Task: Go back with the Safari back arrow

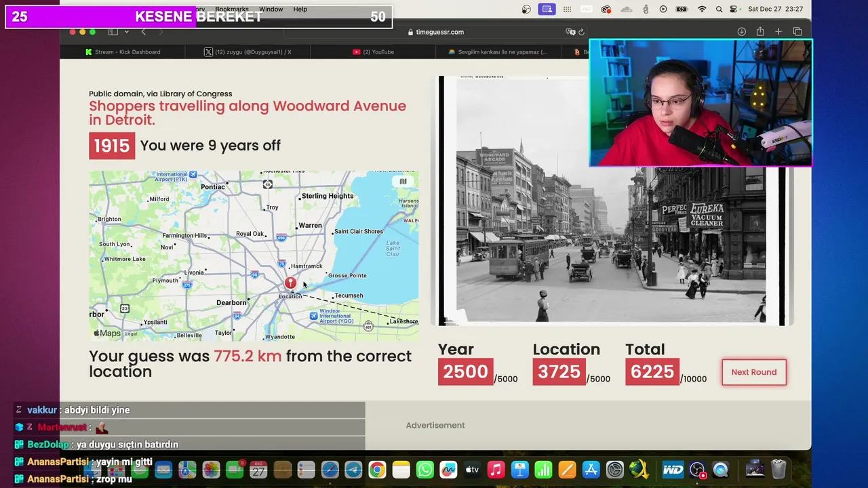Action: click(143, 32)
